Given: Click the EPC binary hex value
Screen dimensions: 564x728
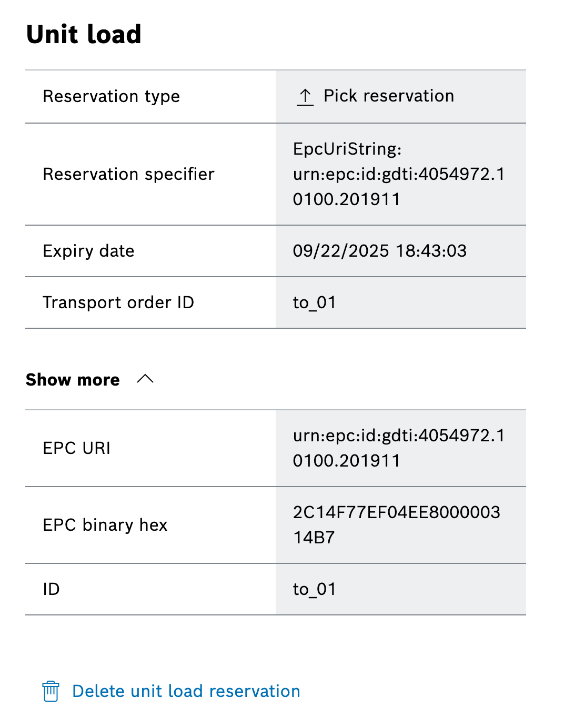Looking at the screenshot, I should click(x=396, y=525).
